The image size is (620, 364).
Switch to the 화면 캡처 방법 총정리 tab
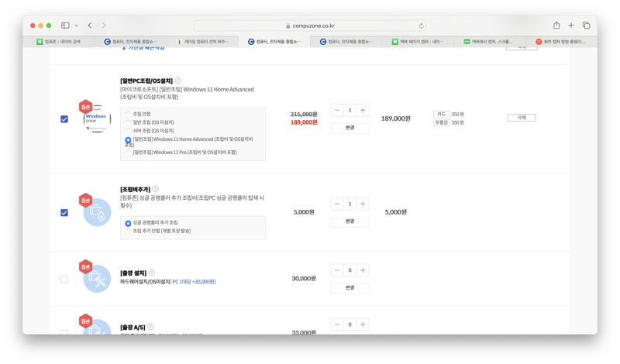pos(561,42)
